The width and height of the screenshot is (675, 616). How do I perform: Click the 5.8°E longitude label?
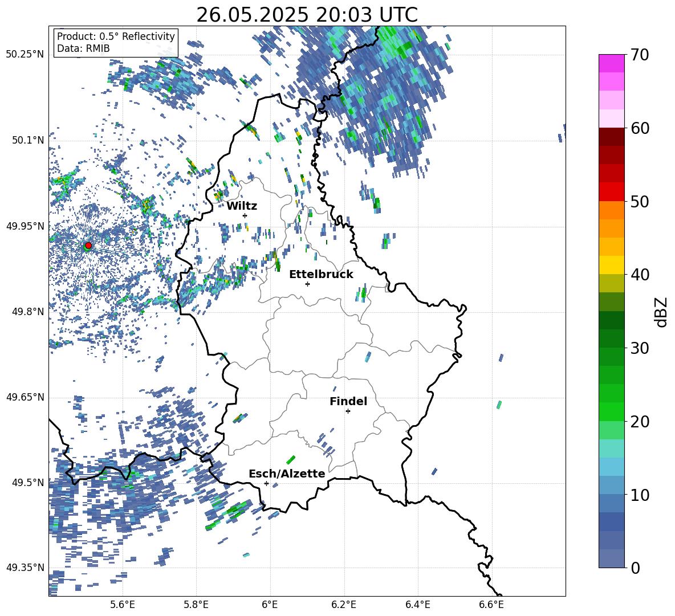(x=196, y=605)
